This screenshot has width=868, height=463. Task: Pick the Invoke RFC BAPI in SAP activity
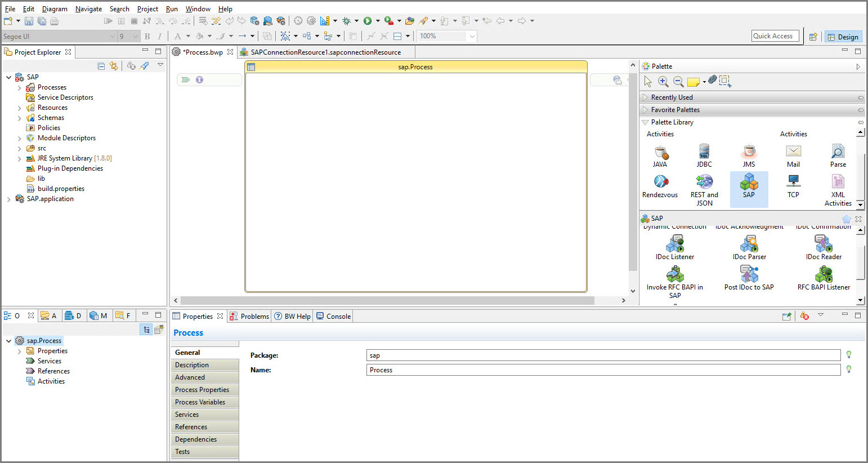coord(675,283)
